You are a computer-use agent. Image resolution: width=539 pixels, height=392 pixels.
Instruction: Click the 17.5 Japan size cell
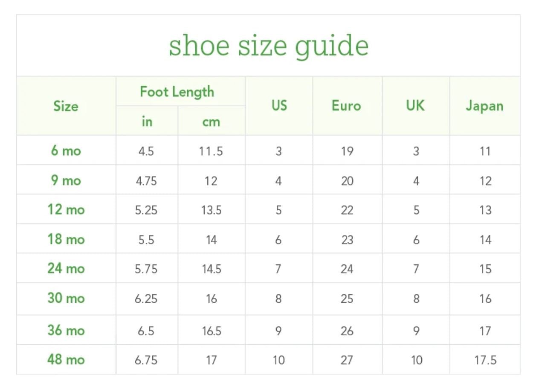point(485,360)
